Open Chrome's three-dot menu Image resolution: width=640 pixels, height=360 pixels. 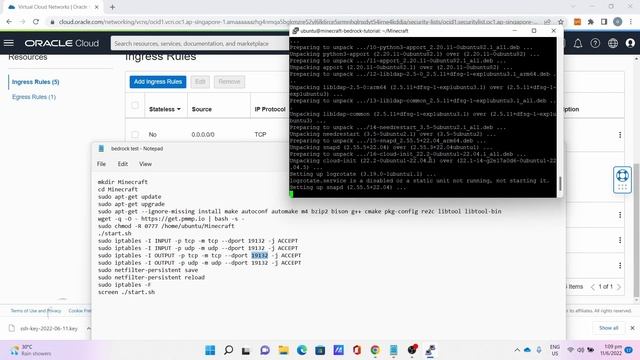[x=631, y=22]
